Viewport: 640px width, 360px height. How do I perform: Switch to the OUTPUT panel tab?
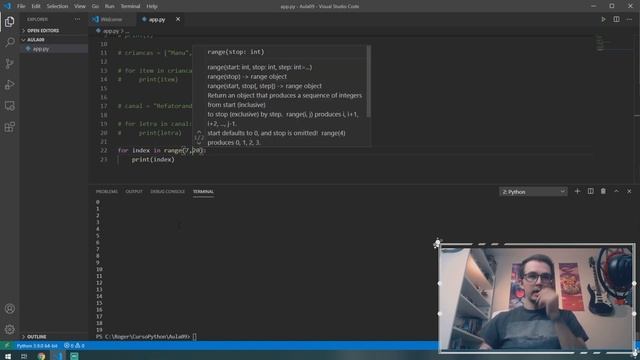134,191
